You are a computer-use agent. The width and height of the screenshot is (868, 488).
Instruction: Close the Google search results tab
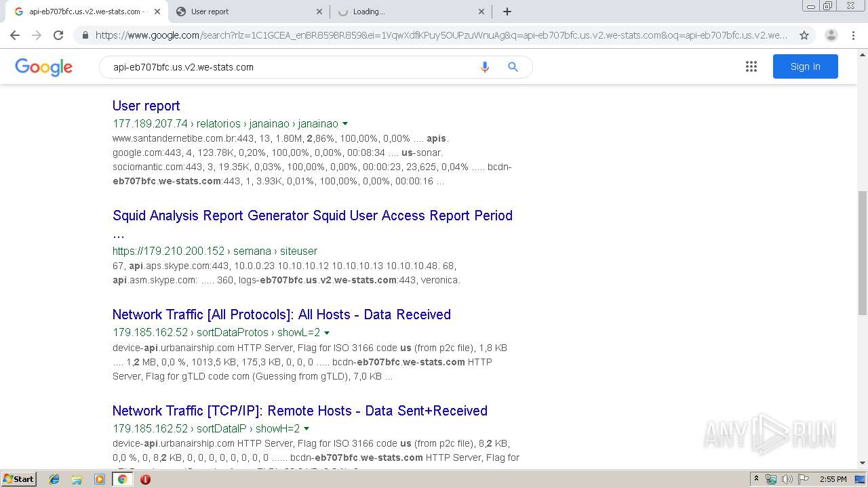pyautogui.click(x=157, y=12)
